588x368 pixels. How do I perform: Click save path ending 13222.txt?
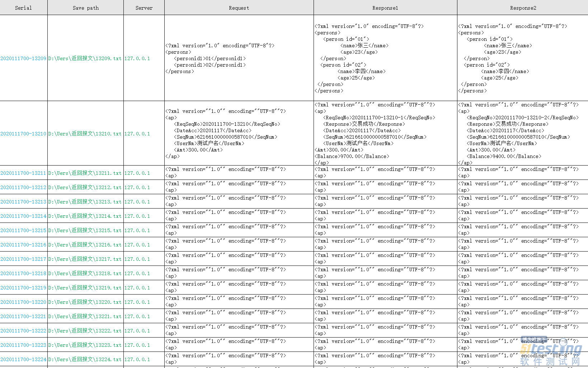tap(85, 331)
